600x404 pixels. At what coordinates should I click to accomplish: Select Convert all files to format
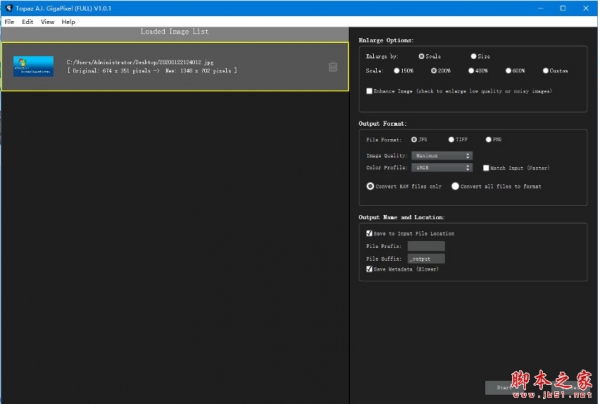456,185
